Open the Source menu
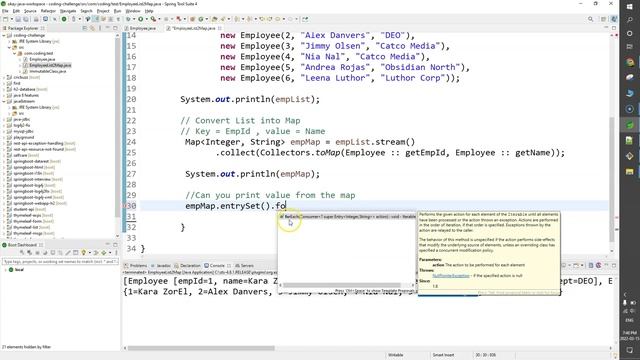Viewport: 640px width, 360px height. 30,11
